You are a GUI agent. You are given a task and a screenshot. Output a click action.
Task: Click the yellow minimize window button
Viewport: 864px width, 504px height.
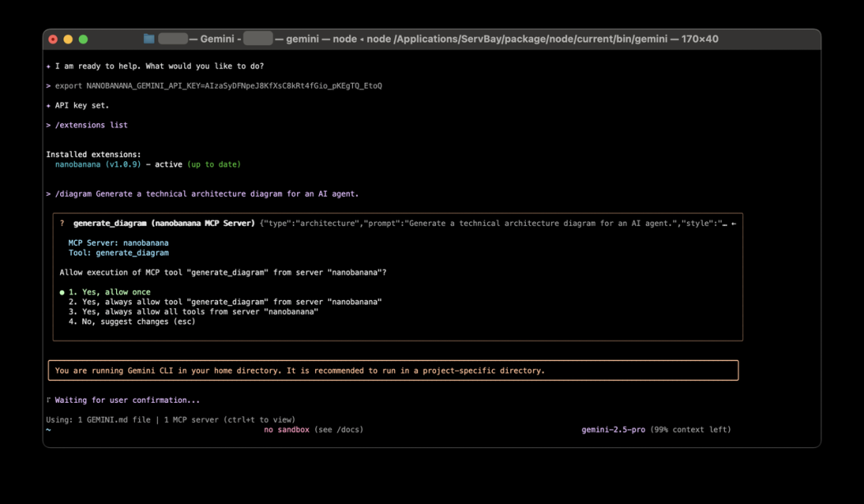point(68,39)
